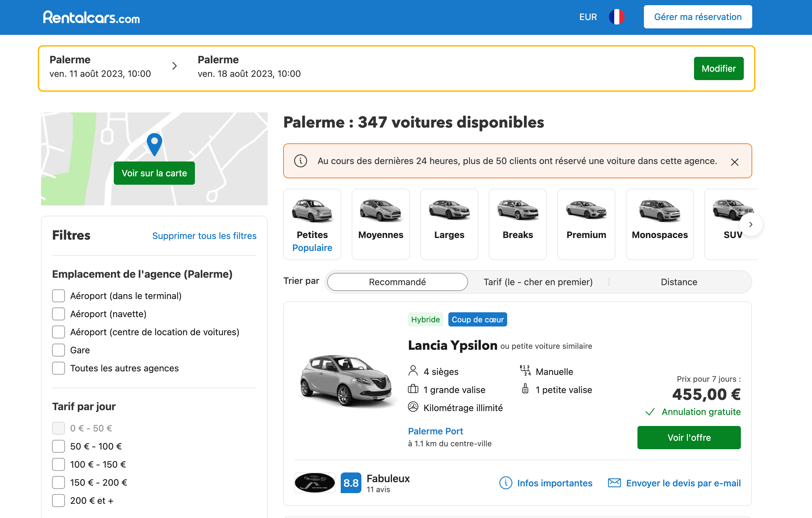Click the Infos importantes info icon
The height and width of the screenshot is (518, 812).
point(506,482)
